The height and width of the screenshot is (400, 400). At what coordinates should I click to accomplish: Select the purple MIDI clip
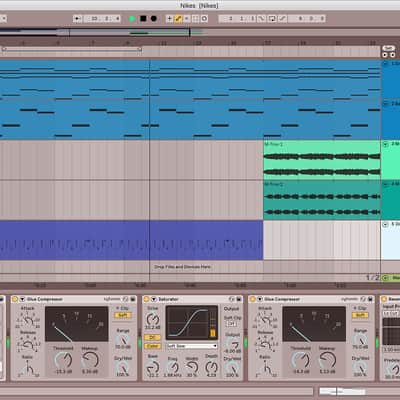click(131, 240)
